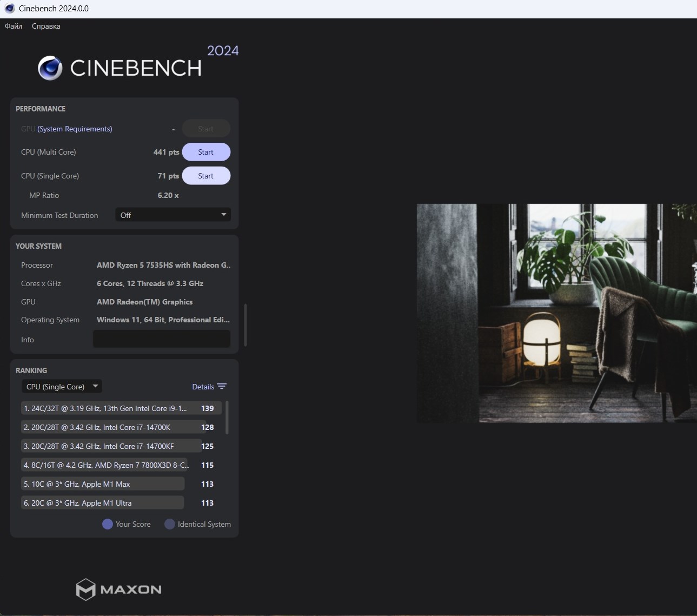Click the Info text input field
Viewport: 697px width, 616px height.
tap(162, 340)
